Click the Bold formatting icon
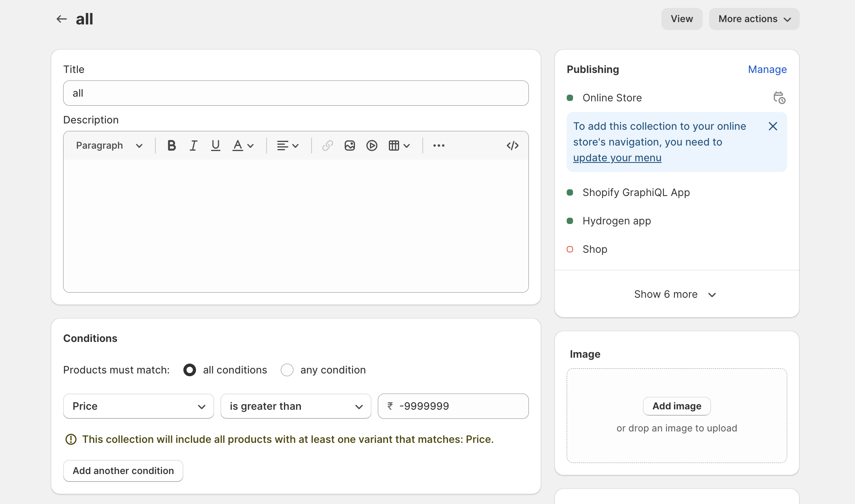Image resolution: width=855 pixels, height=504 pixels. (x=170, y=145)
